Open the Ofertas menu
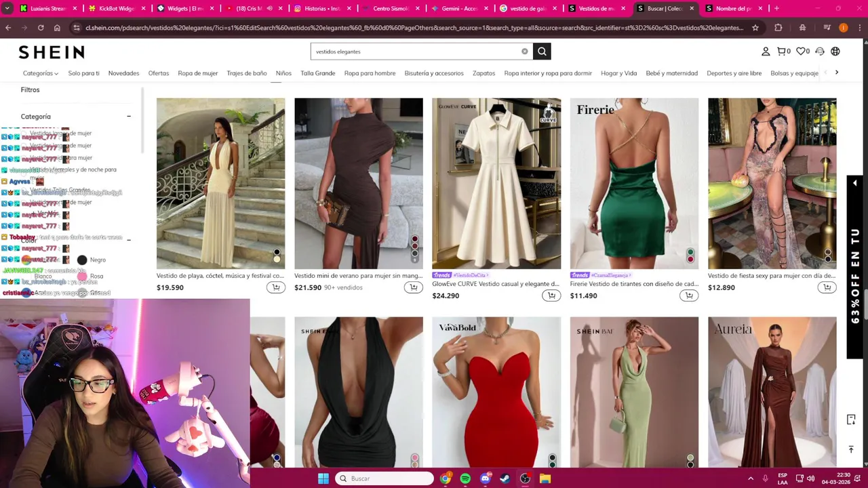Image resolution: width=868 pixels, height=488 pixels. point(159,73)
